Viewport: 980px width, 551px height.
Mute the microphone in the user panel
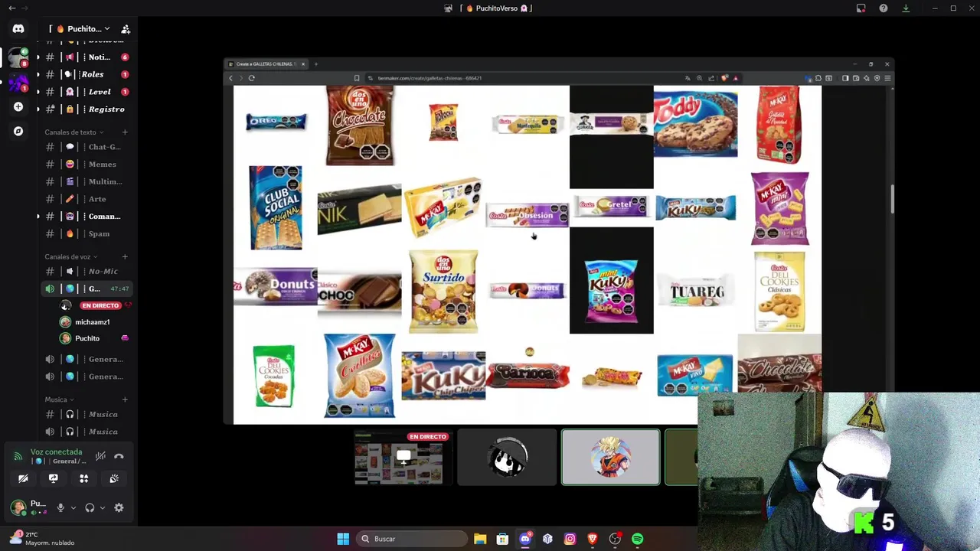(x=60, y=507)
